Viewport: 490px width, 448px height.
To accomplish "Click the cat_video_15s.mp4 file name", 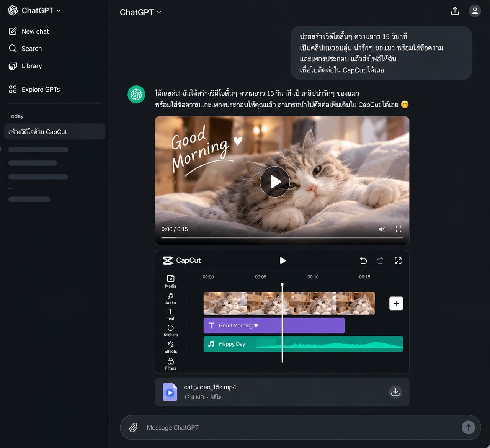I will (210, 387).
